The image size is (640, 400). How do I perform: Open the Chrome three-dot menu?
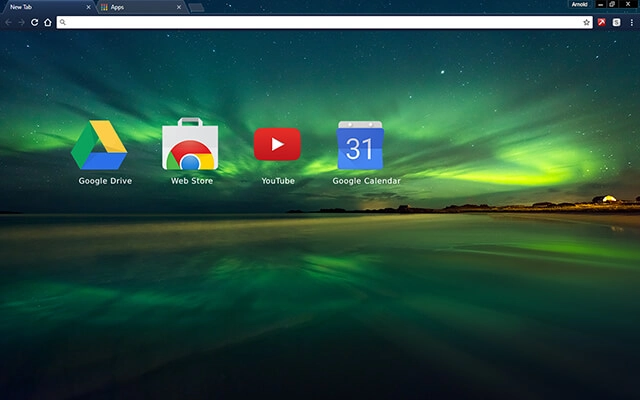click(x=631, y=22)
